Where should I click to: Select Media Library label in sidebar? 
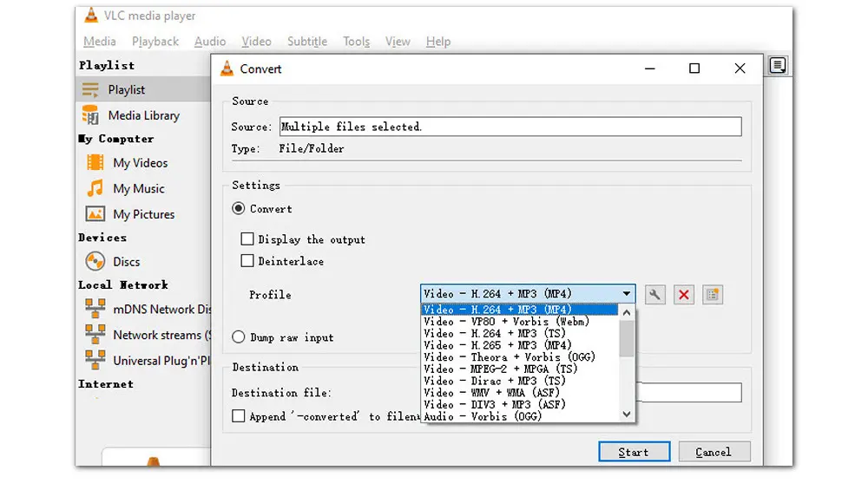(x=144, y=115)
